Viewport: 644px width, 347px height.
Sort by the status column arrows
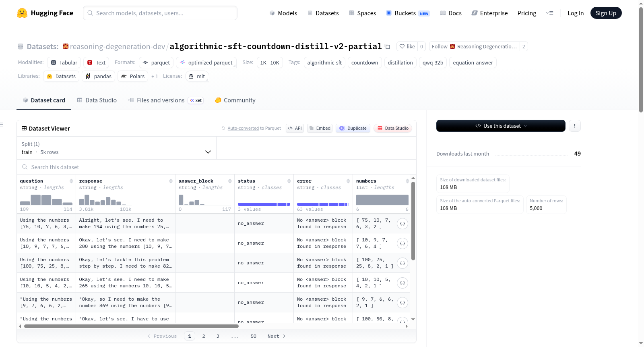[x=289, y=181]
